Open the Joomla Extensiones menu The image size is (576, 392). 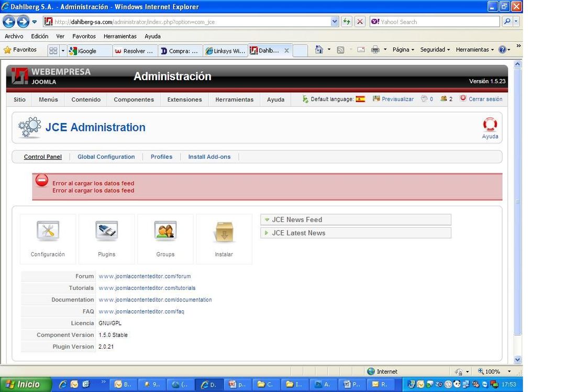coord(184,99)
